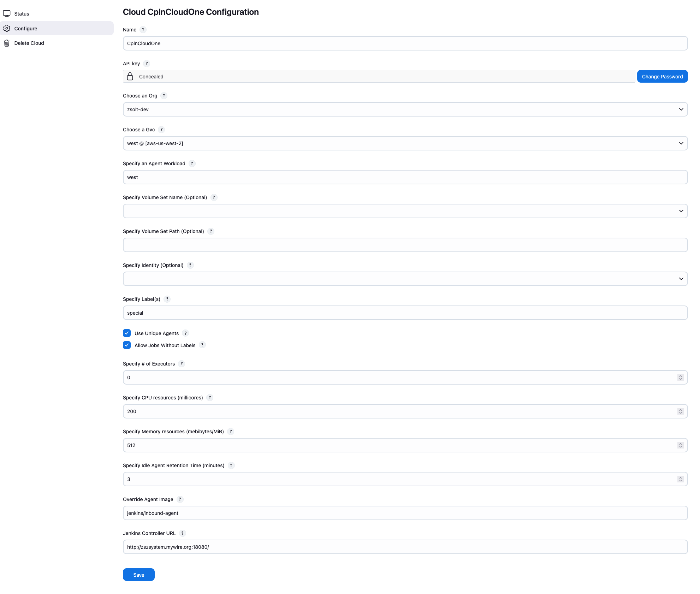Click the Status monitor icon in sidebar

pos(7,14)
